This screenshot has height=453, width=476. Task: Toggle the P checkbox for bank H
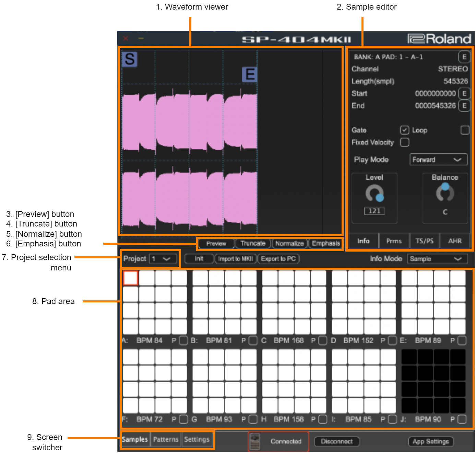coord(323,419)
